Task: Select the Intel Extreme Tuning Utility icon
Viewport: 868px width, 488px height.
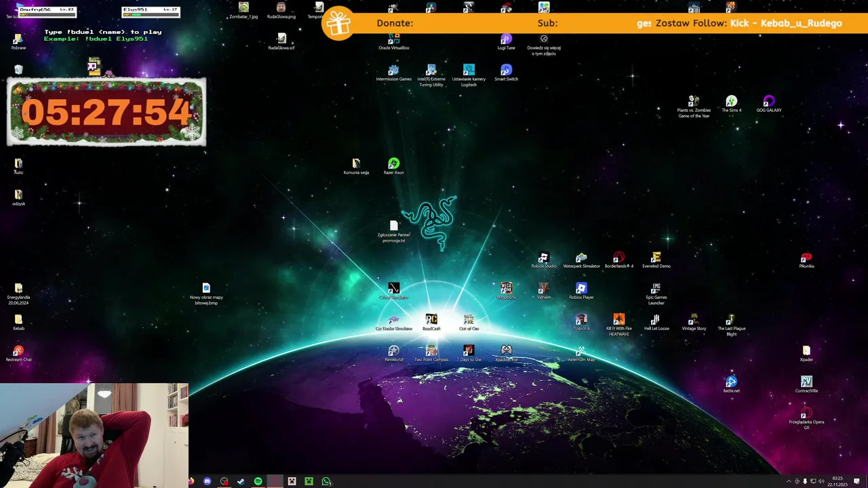Action: (x=431, y=76)
